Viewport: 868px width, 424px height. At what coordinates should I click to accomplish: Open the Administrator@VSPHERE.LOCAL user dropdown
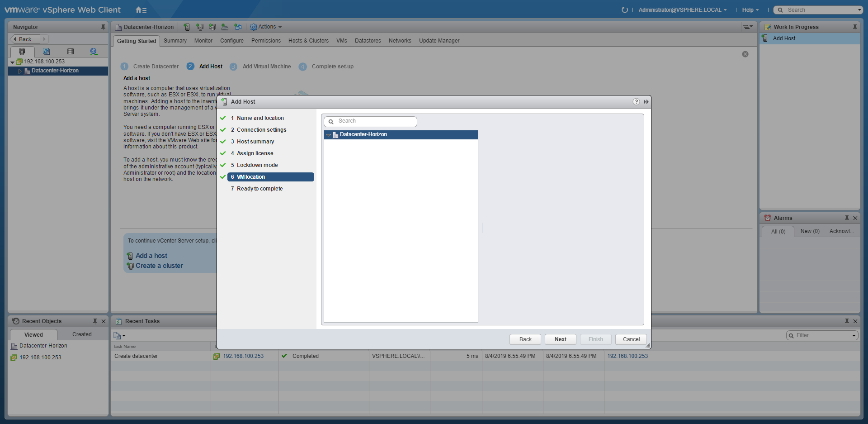point(682,10)
